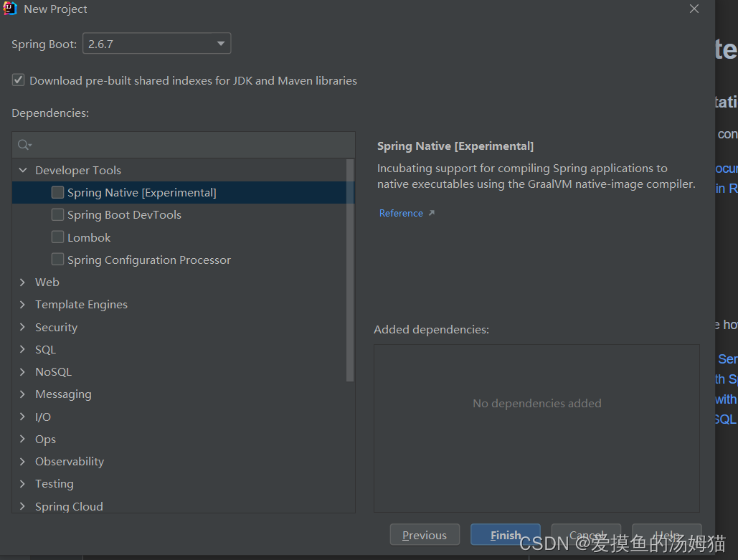The image size is (738, 560).
Task: Close the New Project dialog
Action: 694,9
